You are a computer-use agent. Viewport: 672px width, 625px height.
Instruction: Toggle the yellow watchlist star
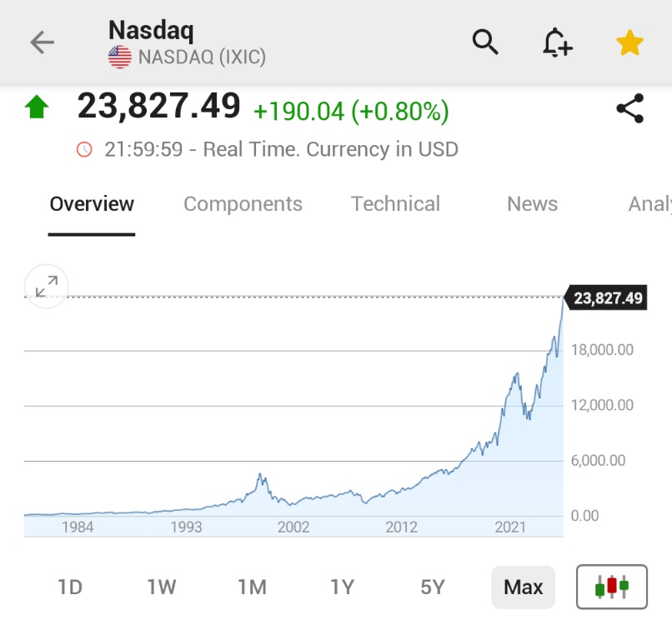[x=629, y=42]
